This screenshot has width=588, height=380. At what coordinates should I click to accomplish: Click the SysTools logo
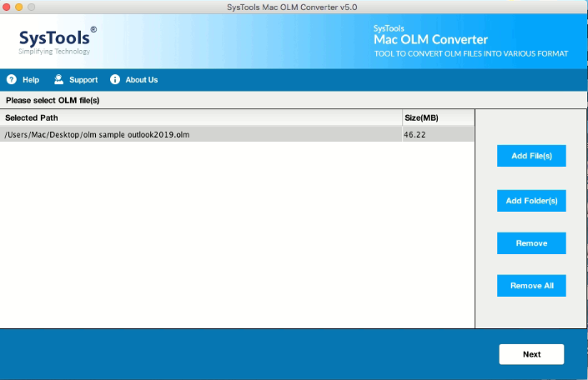click(x=58, y=41)
